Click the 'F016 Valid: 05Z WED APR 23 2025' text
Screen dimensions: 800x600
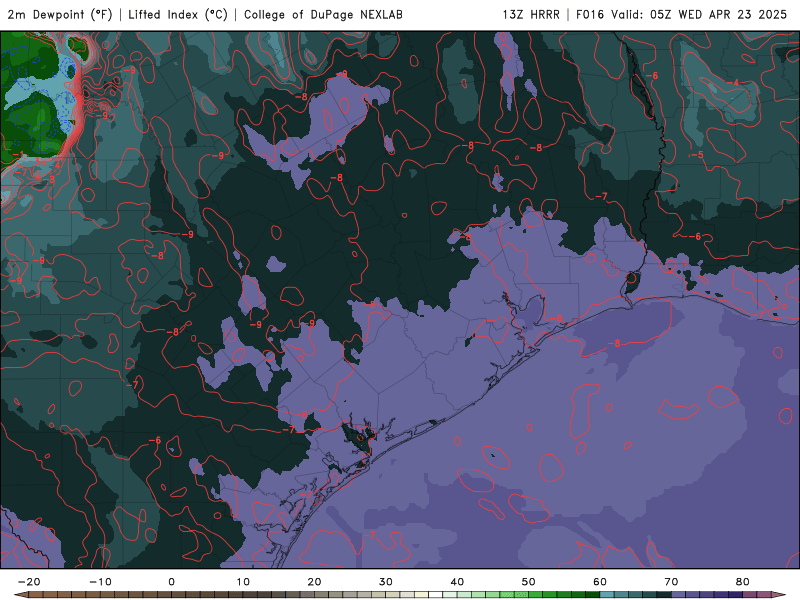(682, 14)
